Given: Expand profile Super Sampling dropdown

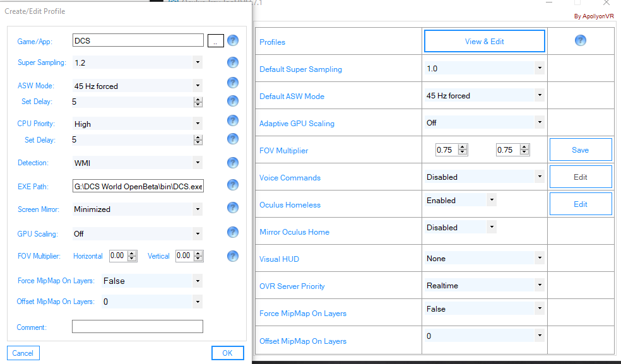Looking at the screenshot, I should tap(198, 62).
